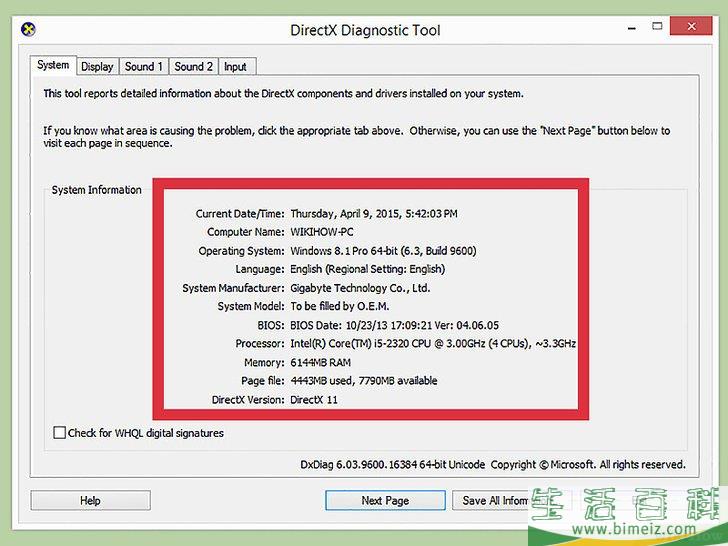Click 'Gigabyte Technology Co., Ltd.' value
Image resolution: width=728 pixels, height=546 pixels.
(x=360, y=288)
